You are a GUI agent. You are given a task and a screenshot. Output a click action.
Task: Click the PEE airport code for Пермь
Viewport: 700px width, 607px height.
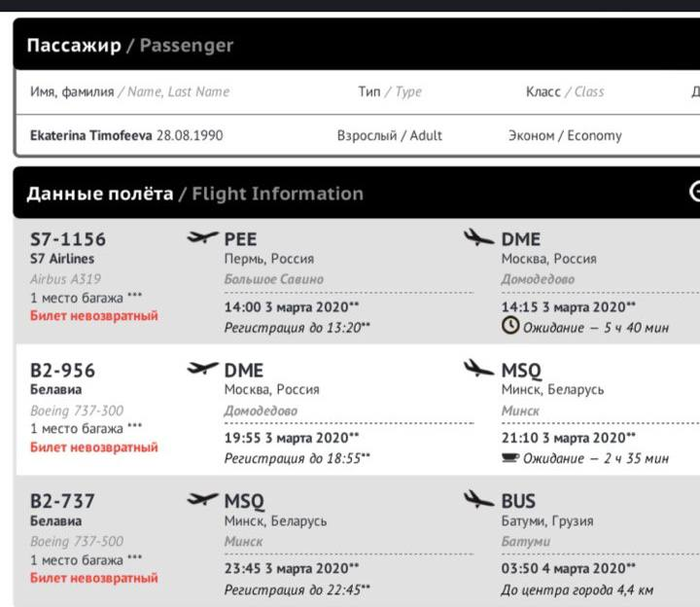click(x=241, y=240)
